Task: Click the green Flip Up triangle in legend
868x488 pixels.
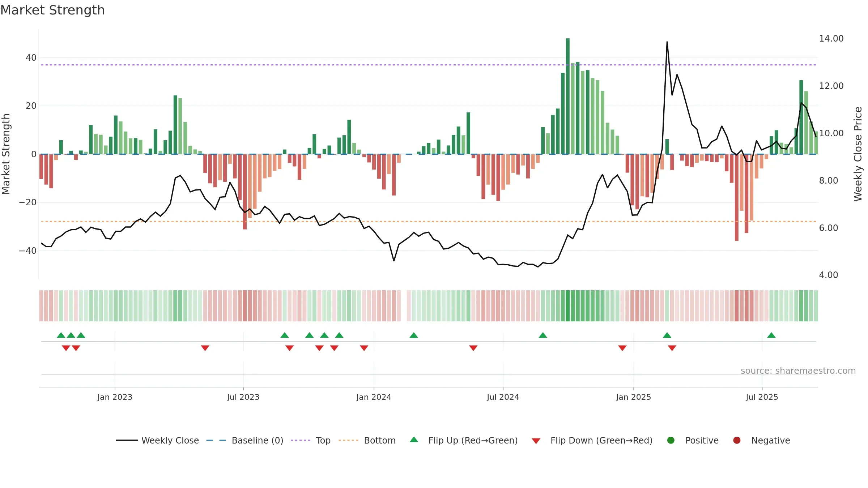Action: point(414,440)
